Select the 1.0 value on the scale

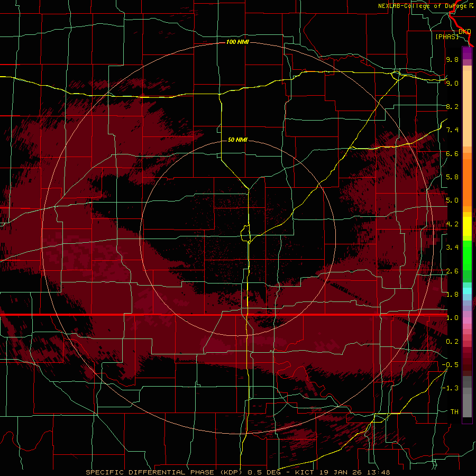(452, 318)
